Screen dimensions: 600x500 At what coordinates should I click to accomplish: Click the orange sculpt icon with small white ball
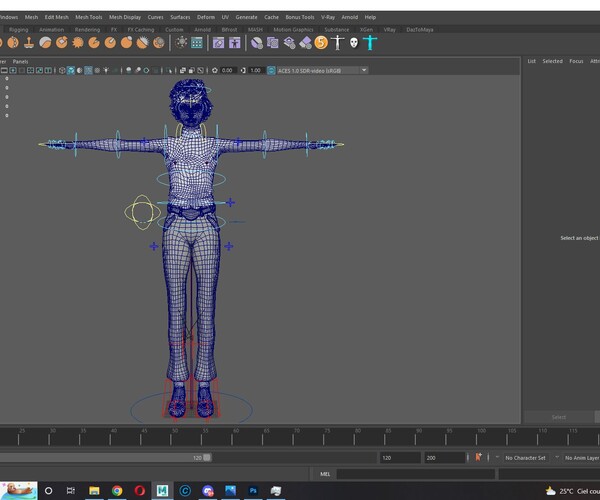click(126, 42)
